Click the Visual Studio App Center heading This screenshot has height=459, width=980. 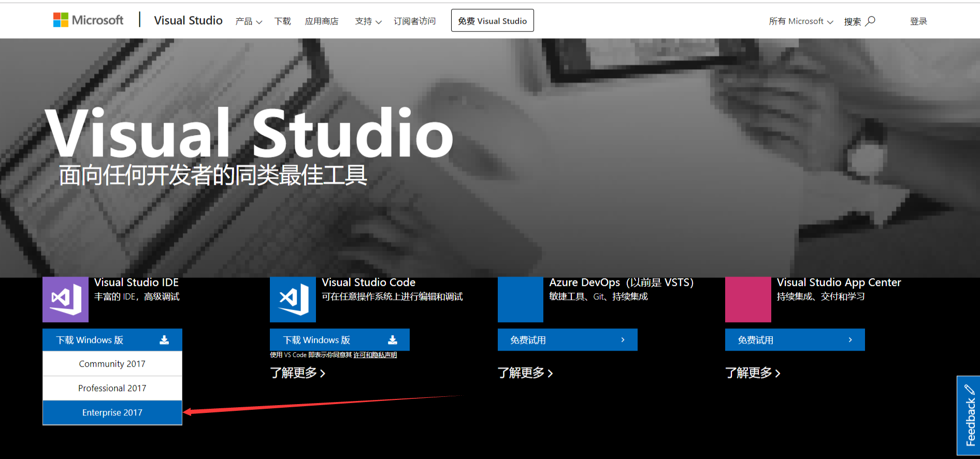pyautogui.click(x=839, y=282)
